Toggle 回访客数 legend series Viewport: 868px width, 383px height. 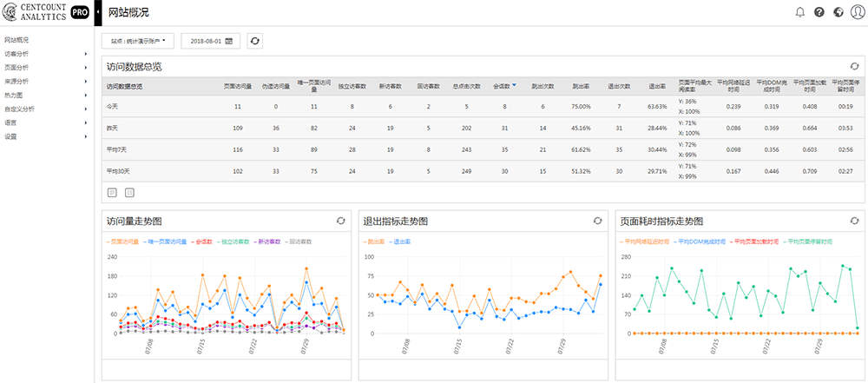tap(299, 241)
